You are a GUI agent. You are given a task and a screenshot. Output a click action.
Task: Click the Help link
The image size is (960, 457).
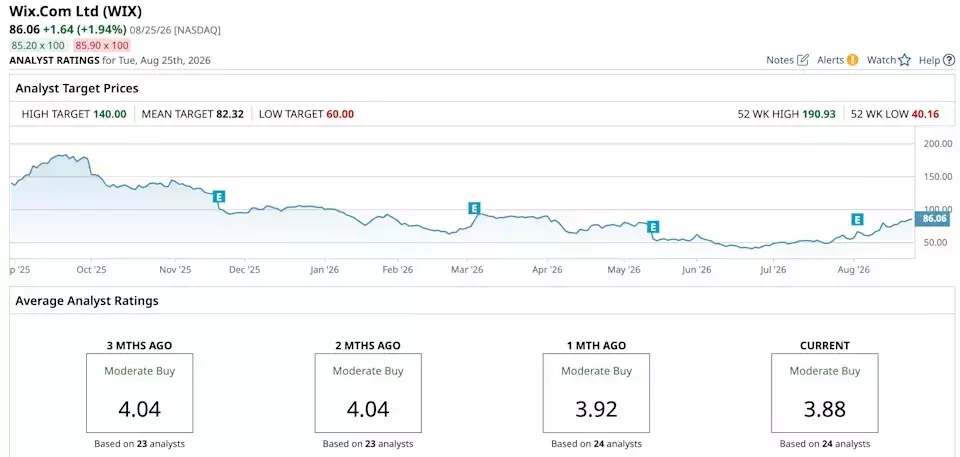click(x=929, y=60)
